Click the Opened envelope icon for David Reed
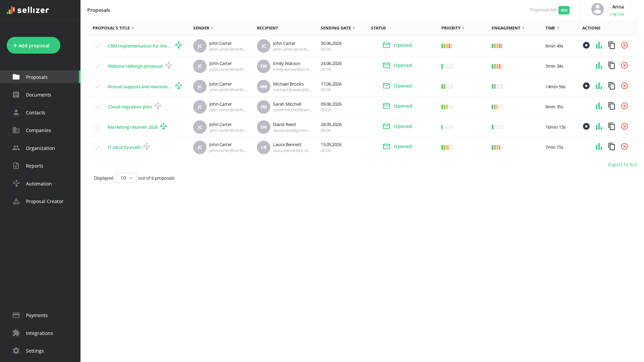644x362 pixels. tap(386, 126)
